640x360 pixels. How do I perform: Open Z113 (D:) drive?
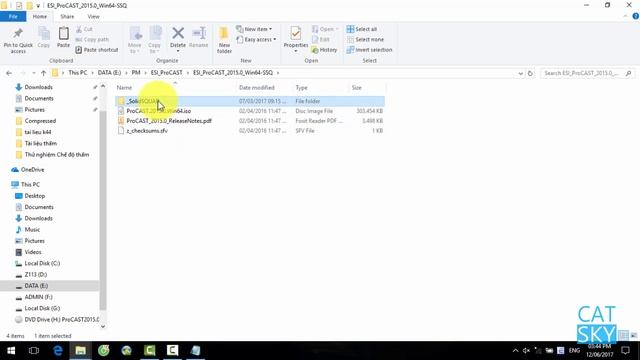36,275
